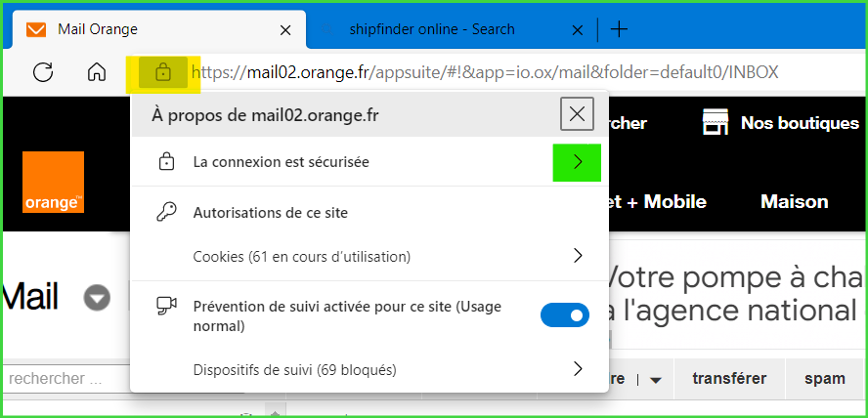This screenshot has width=868, height=418.
Task: Expand the Cookies in use chevron
Action: [577, 256]
